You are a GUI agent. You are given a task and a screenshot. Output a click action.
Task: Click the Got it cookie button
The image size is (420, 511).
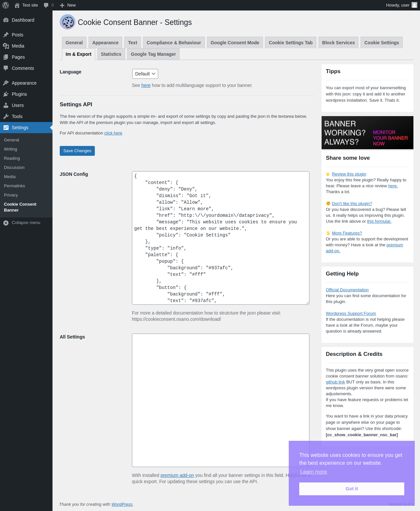(352, 489)
